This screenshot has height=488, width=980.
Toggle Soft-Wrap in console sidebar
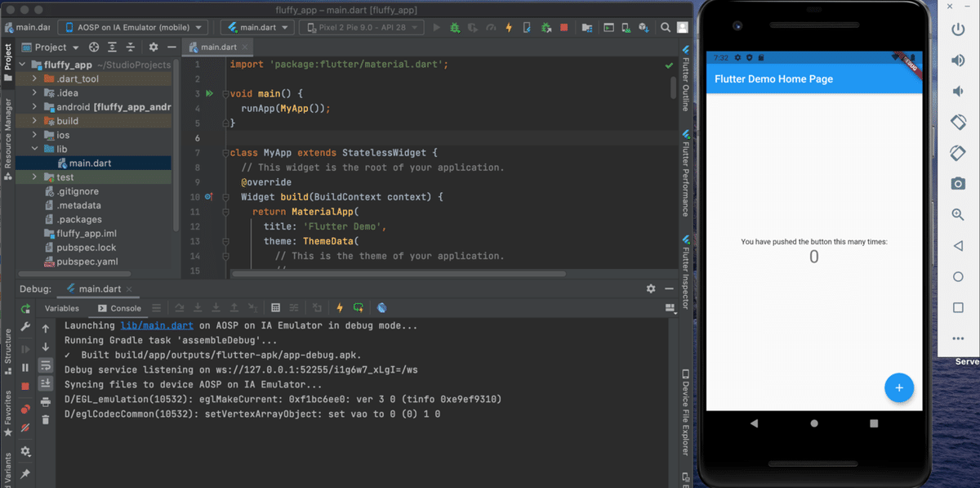[46, 365]
